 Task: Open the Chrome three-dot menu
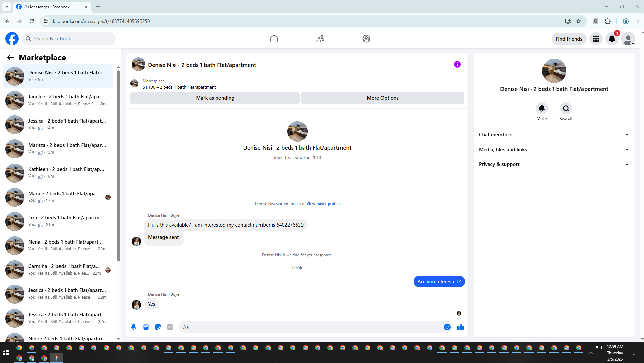(638, 21)
